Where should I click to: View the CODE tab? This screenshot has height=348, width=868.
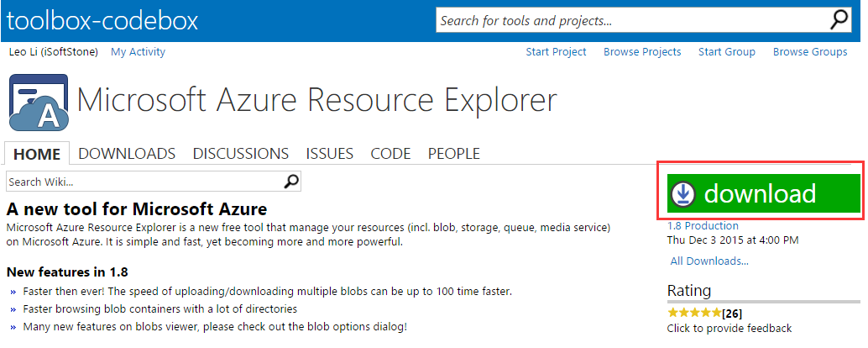tap(390, 154)
